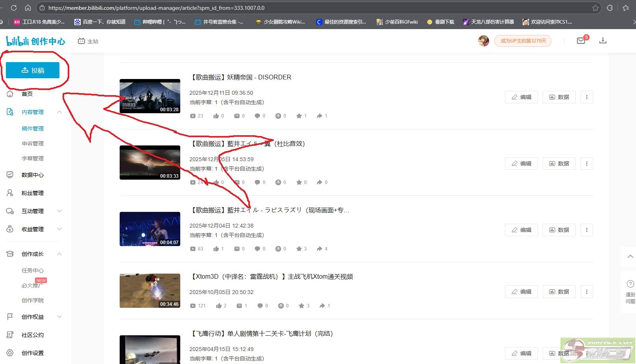Click the user avatar in header
Image resolution: width=636 pixels, height=364 pixels.
(x=483, y=40)
